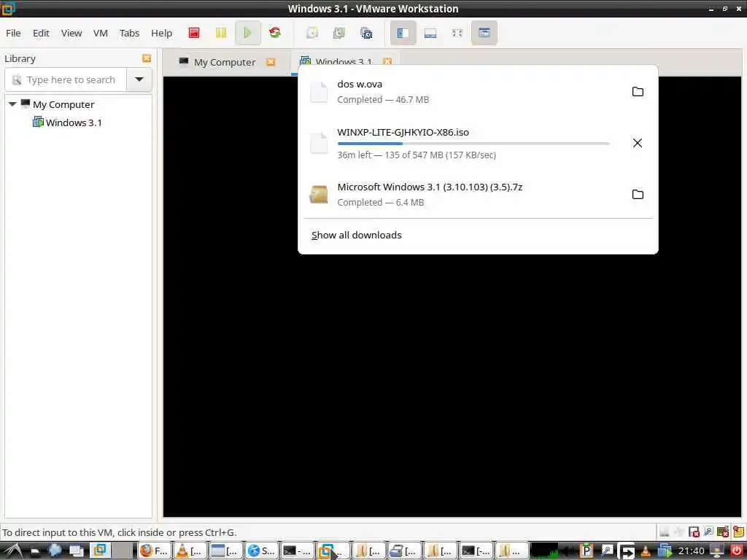Image resolution: width=747 pixels, height=560 pixels.
Task: Click the library search field
Action: click(66, 79)
